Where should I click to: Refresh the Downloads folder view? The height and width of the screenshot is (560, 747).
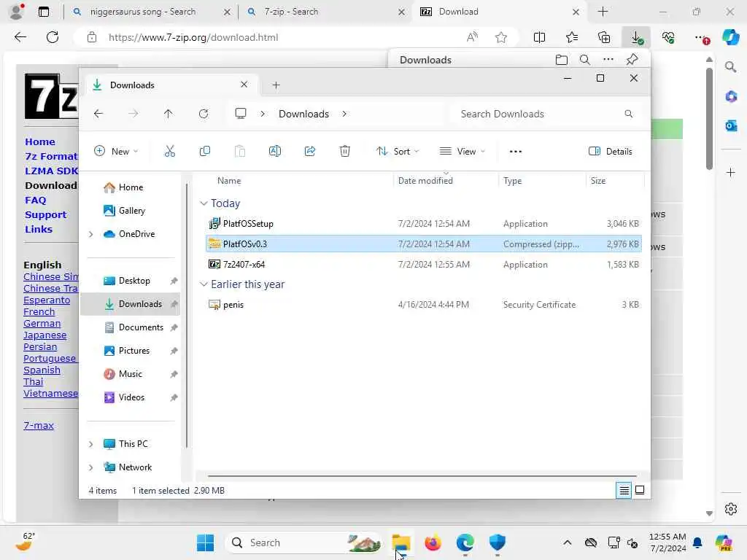(204, 114)
